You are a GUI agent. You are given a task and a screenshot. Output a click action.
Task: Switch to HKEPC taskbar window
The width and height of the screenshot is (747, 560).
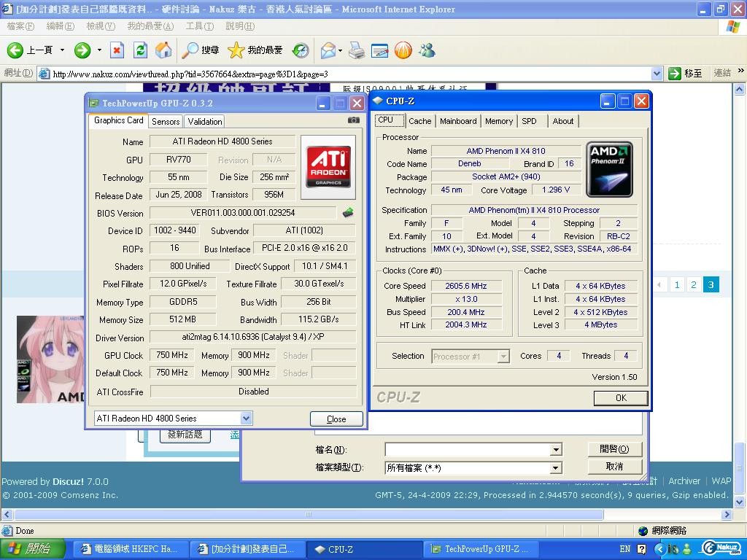pos(130,549)
